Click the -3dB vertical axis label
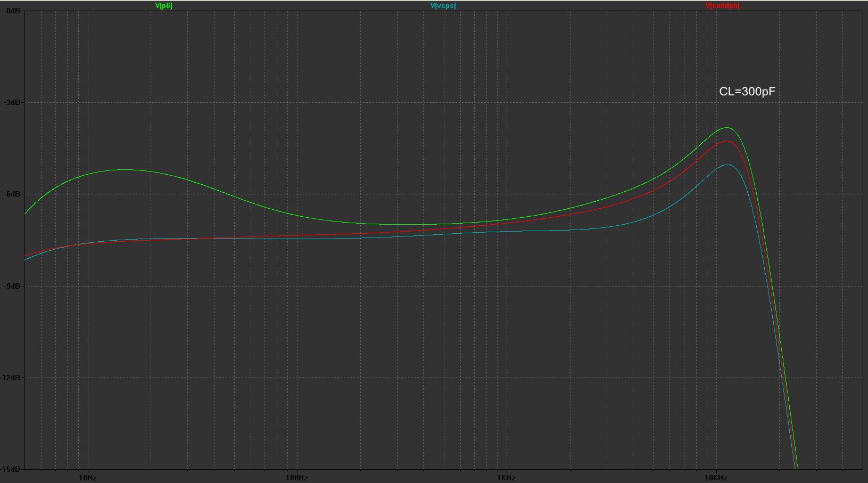 [x=12, y=102]
